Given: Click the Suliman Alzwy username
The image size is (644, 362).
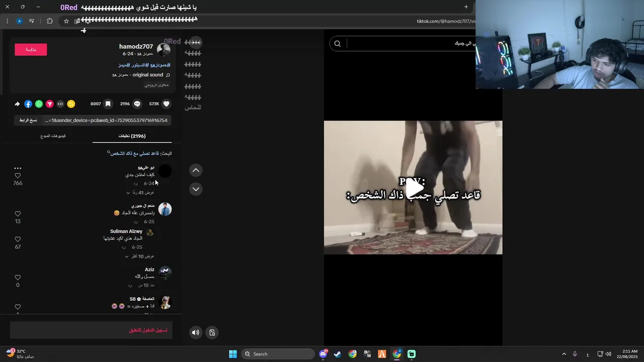Looking at the screenshot, I should tap(126, 231).
